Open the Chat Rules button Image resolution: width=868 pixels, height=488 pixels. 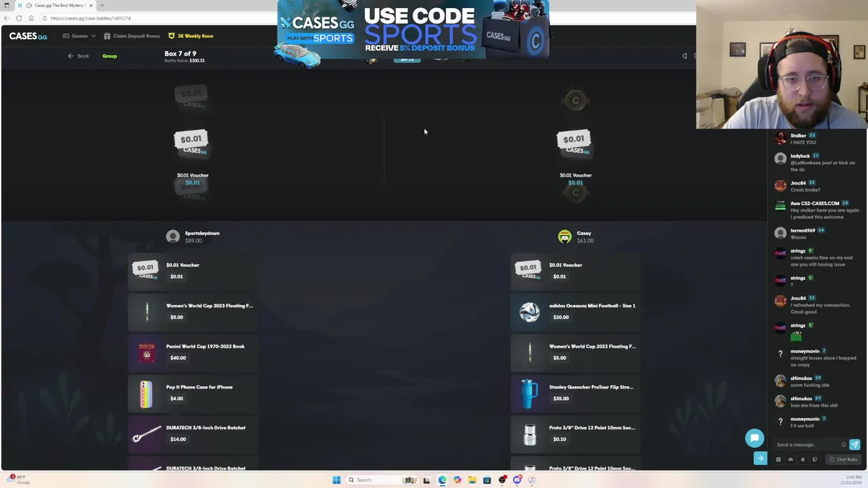coord(844,460)
